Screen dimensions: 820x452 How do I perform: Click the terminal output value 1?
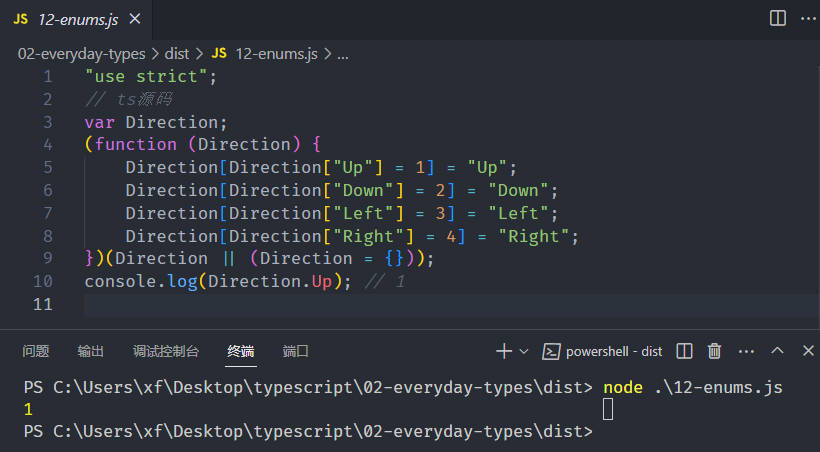tap(28, 410)
